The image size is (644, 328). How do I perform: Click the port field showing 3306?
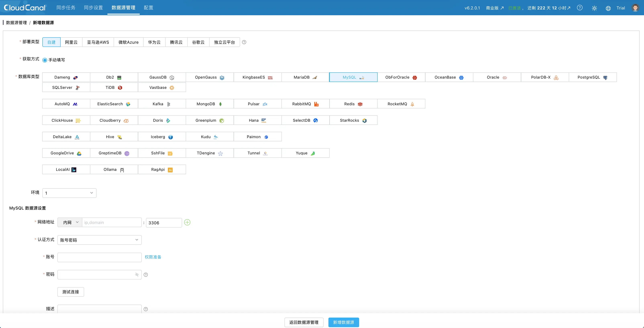(x=164, y=223)
